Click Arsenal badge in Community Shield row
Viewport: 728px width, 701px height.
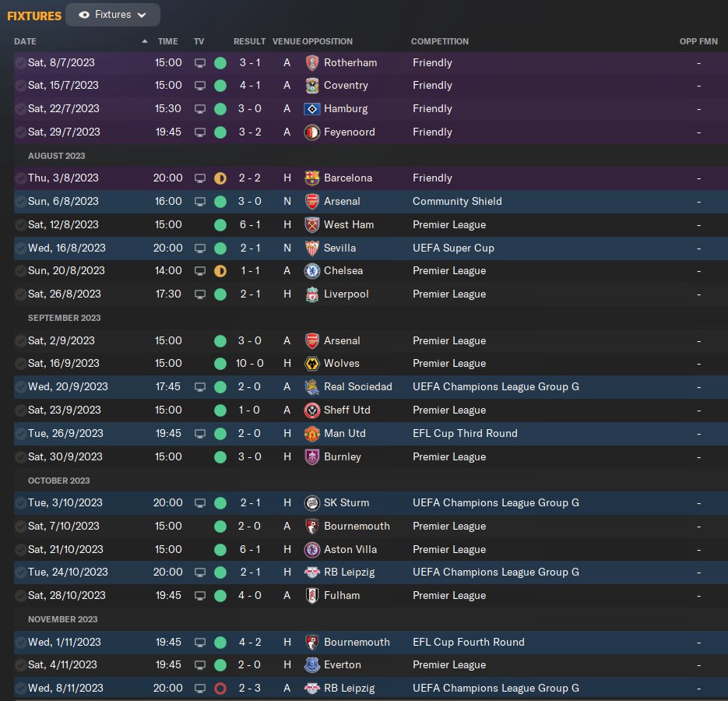coord(312,202)
